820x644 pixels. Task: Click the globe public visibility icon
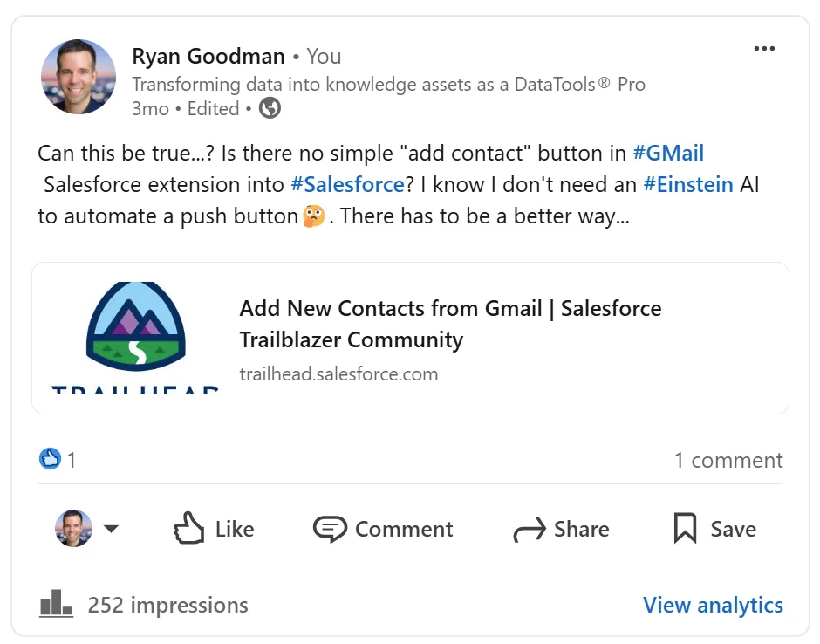(270, 108)
